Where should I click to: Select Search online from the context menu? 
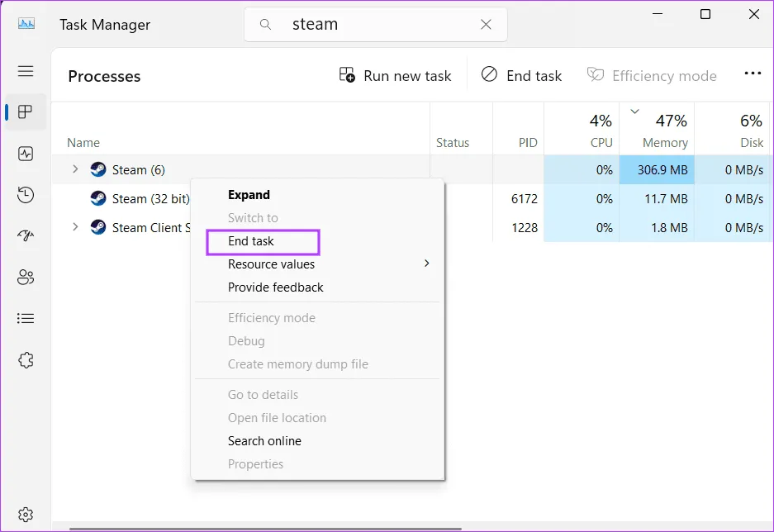pos(264,441)
